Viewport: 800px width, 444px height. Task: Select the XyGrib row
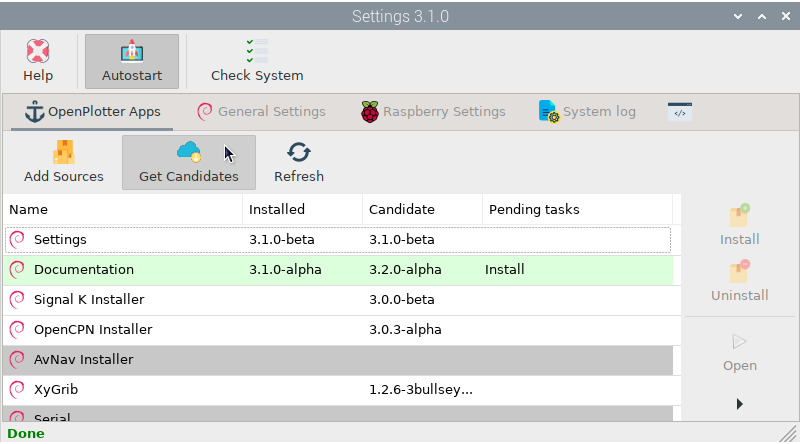(x=338, y=390)
